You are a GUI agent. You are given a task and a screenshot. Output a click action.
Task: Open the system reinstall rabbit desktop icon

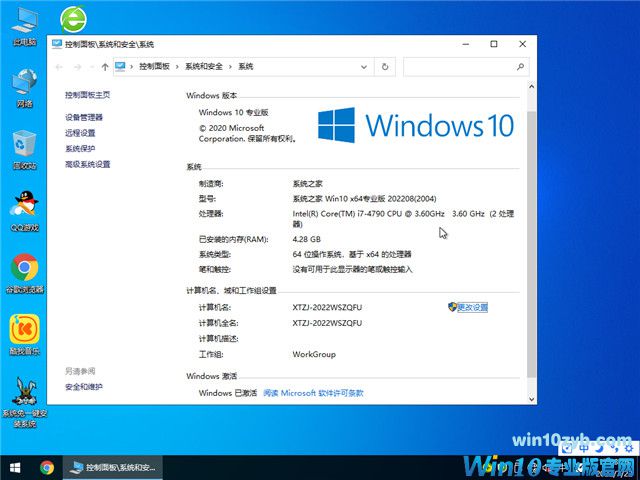click(24, 402)
